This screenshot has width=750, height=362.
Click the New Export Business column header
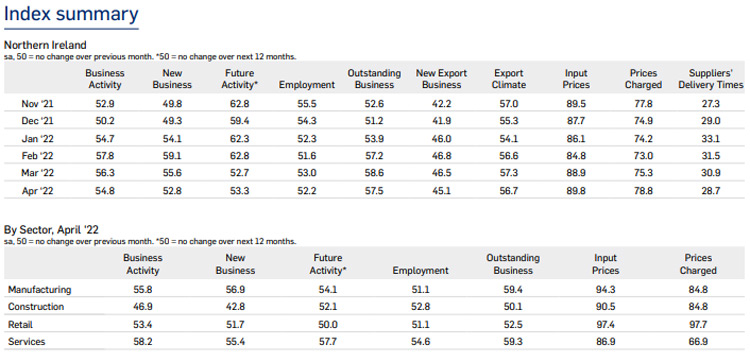[441, 79]
